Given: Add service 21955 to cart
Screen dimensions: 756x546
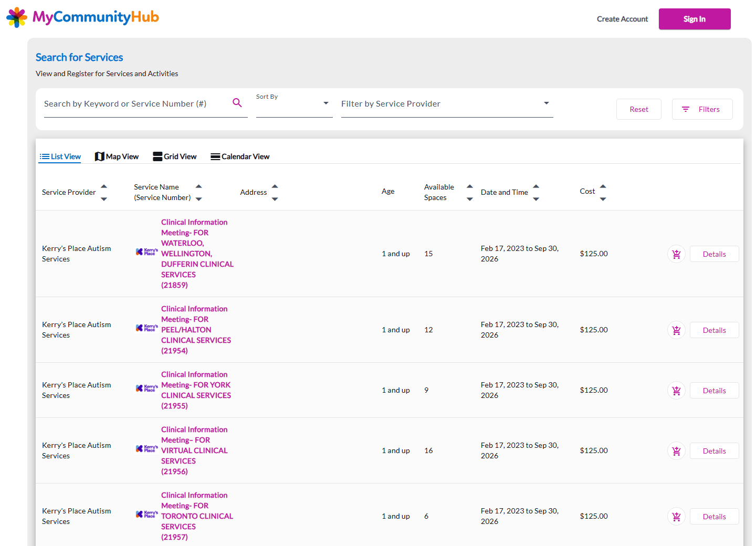Looking at the screenshot, I should click(676, 391).
